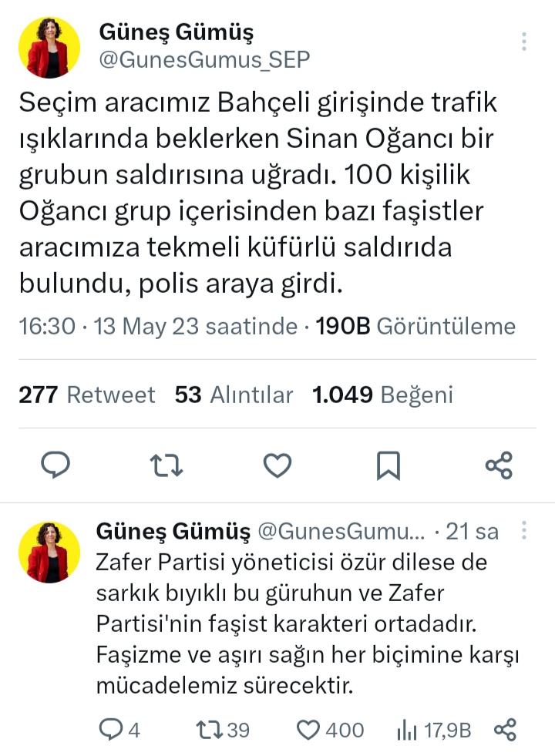Share the Zafer Partisi reply tweet
Image resolution: width=555 pixels, height=756 pixels.
(505, 729)
